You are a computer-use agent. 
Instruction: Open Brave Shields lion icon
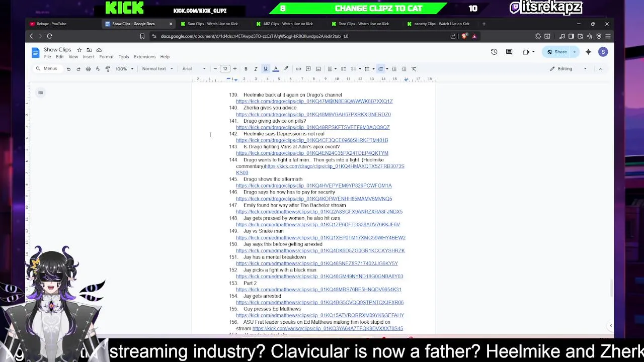point(464,36)
